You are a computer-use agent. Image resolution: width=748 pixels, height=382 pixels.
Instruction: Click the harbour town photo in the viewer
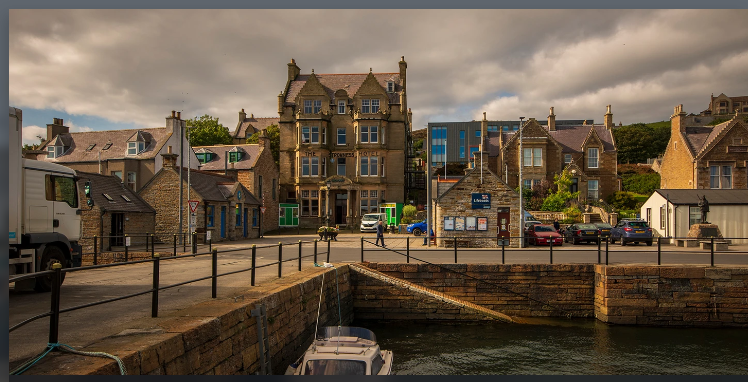pyautogui.click(x=378, y=192)
